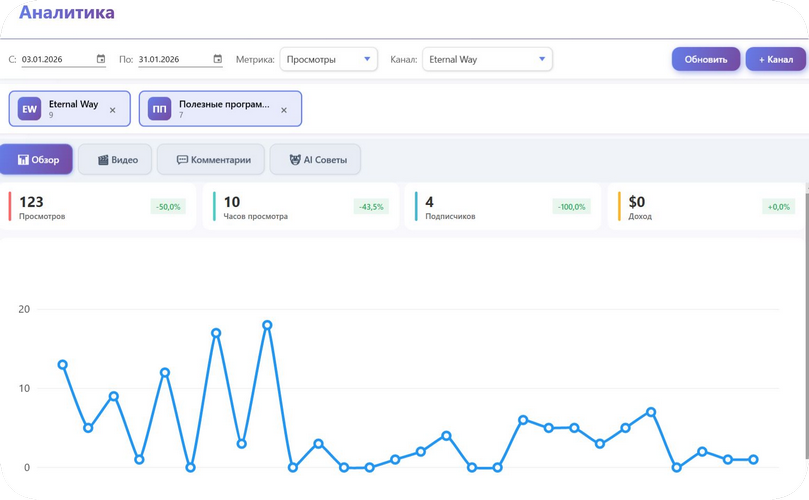
Task: Open the Видео tab
Action: pos(115,160)
